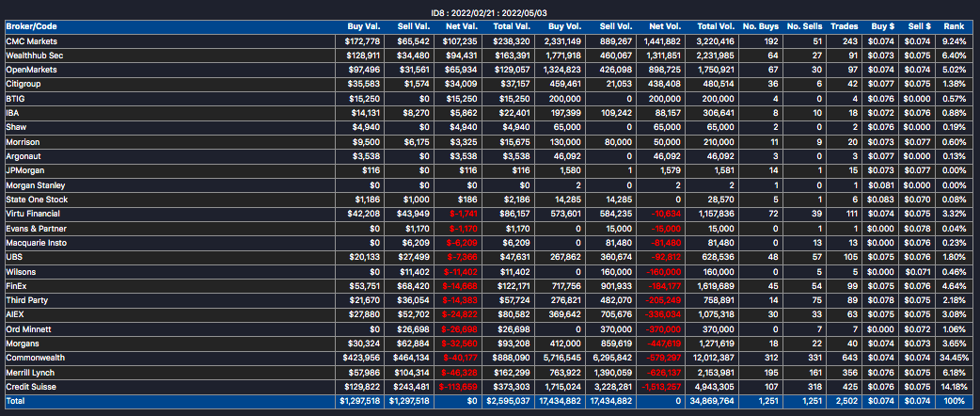Select the OpenMarkets broker name
980x416 pixels.
point(31,70)
